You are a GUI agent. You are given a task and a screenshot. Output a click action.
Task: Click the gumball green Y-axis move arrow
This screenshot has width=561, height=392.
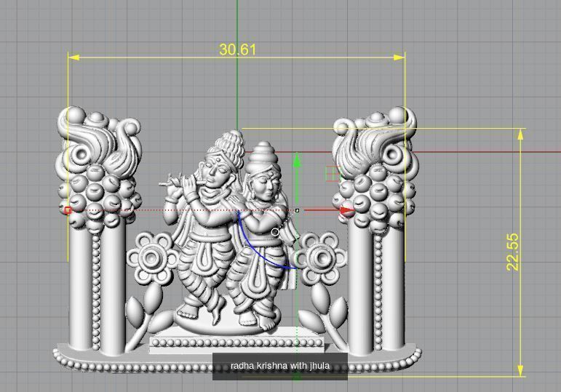297,160
